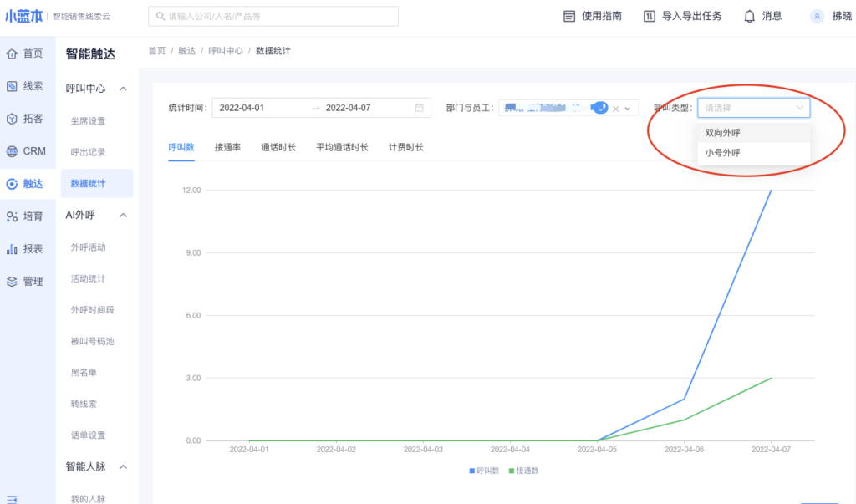Switch to the 接通率 tab

pos(227,147)
